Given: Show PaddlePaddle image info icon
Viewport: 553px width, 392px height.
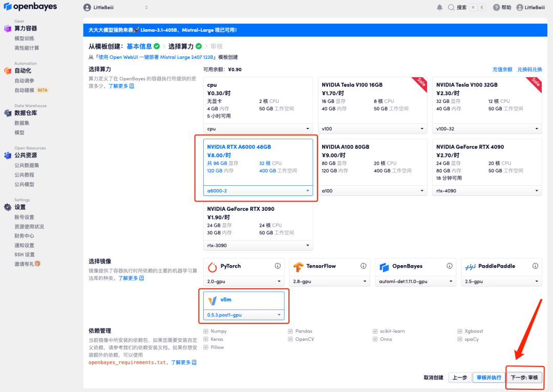Looking at the screenshot, I should pyautogui.click(x=535, y=266).
